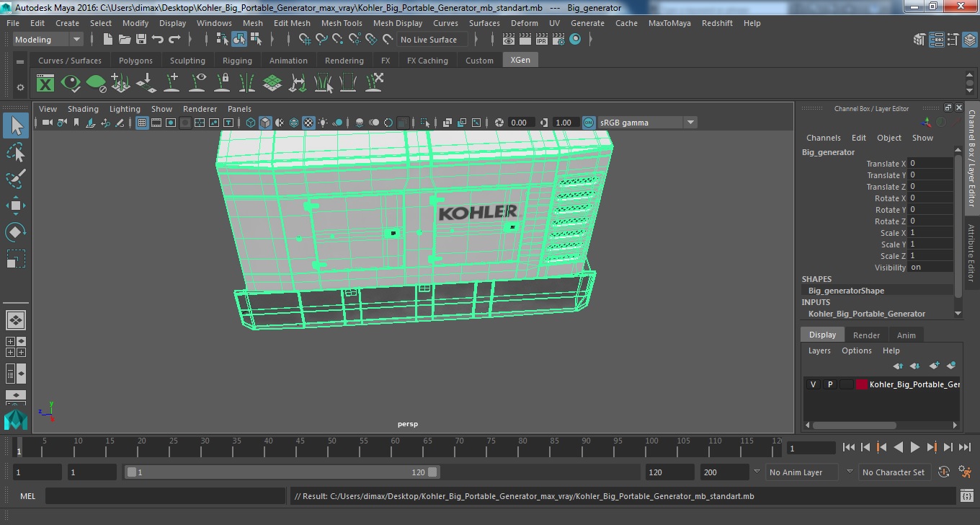Select the arrow Select tool in toolbox
The width and height of the screenshot is (980, 525).
[16, 125]
